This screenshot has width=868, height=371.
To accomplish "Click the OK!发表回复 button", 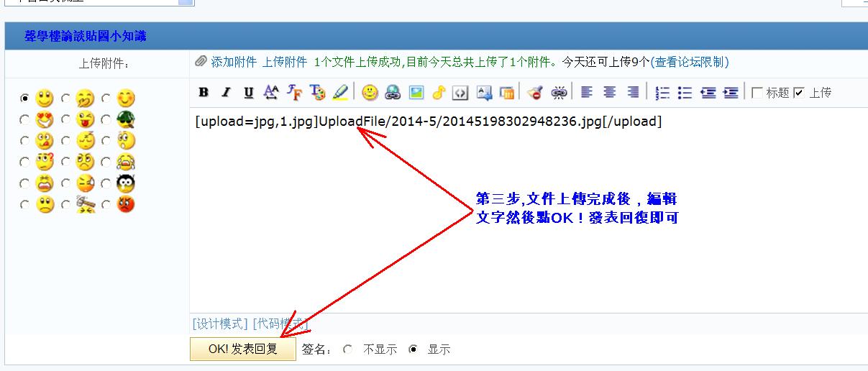I will [243, 349].
